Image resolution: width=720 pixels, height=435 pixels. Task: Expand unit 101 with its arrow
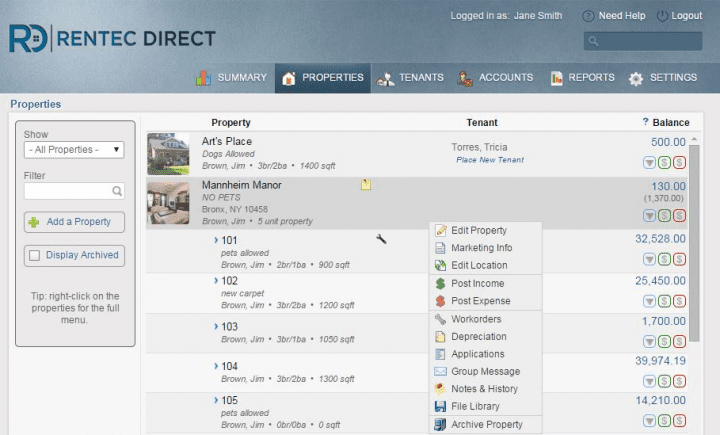pyautogui.click(x=215, y=240)
